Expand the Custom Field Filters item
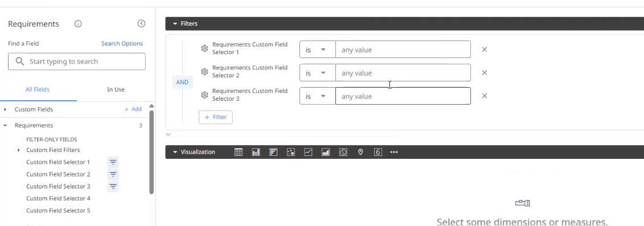Viewport: 644px width, 226px height. coord(18,150)
